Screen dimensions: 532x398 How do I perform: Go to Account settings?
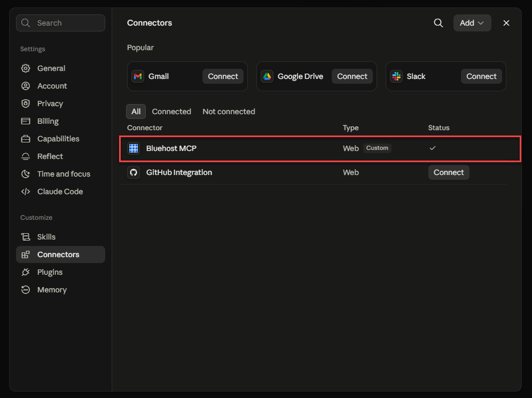point(60,86)
